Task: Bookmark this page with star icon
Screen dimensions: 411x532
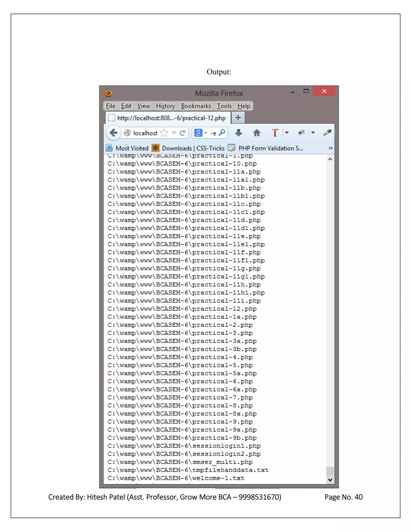Action: point(165,133)
